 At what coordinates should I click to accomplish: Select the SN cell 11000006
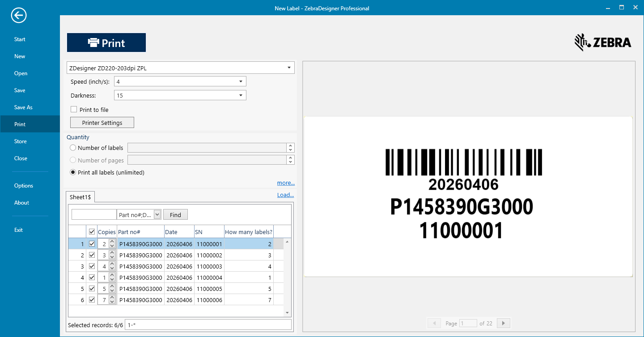point(209,300)
